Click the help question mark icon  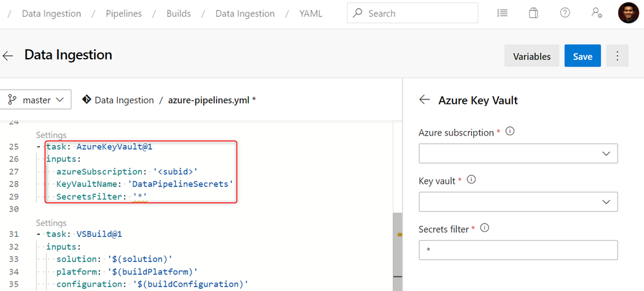565,13
